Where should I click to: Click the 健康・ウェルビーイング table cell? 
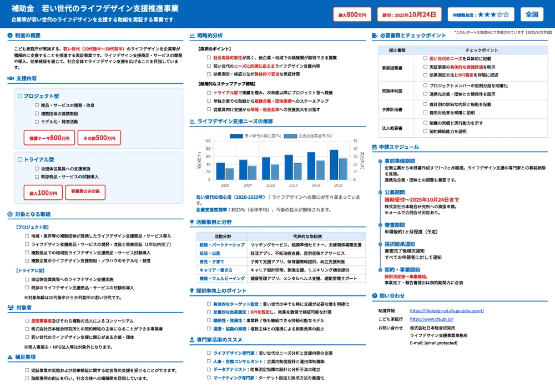tap(221, 278)
